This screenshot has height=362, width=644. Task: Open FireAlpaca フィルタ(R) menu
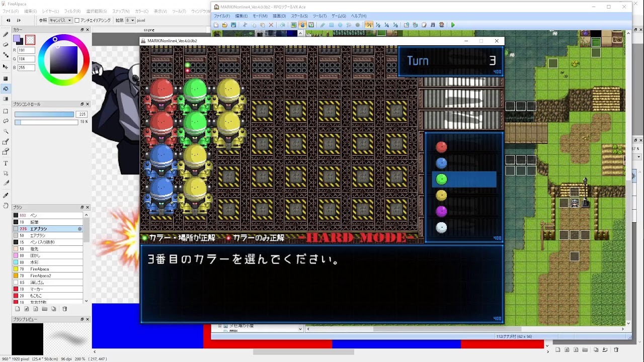pos(72,11)
